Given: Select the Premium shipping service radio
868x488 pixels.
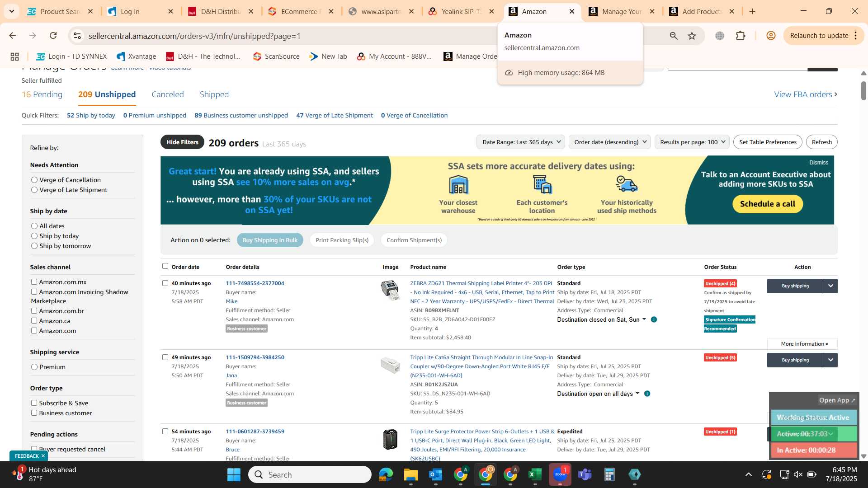Looking at the screenshot, I should pos(34,367).
